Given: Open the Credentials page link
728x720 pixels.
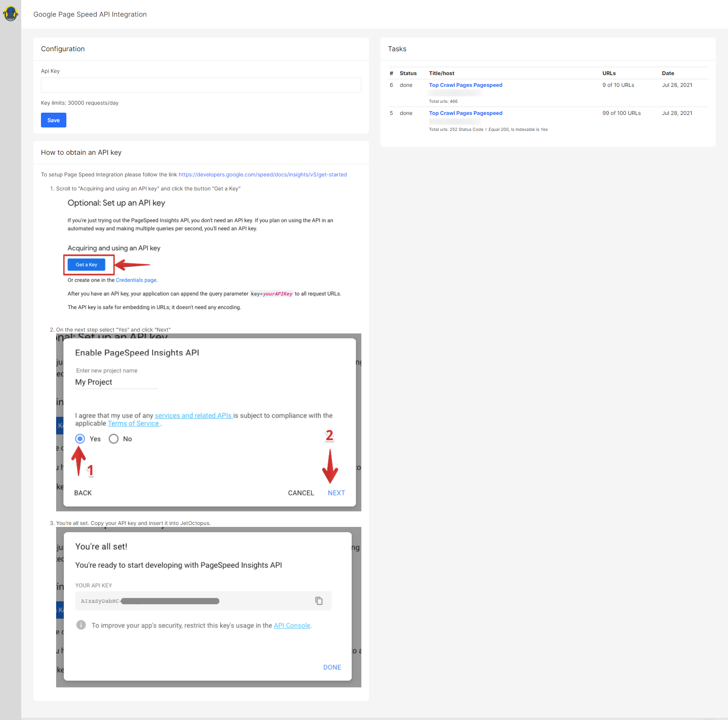Looking at the screenshot, I should coord(136,280).
